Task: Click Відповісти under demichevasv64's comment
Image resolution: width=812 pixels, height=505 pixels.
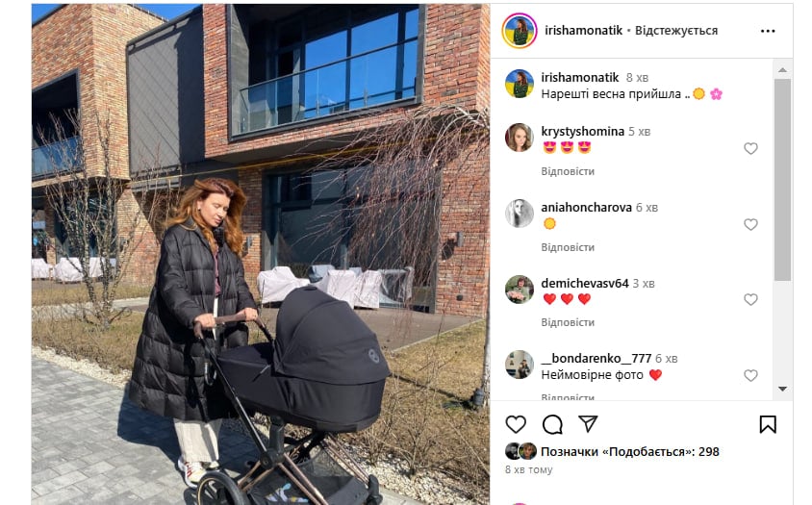Action: pos(568,322)
